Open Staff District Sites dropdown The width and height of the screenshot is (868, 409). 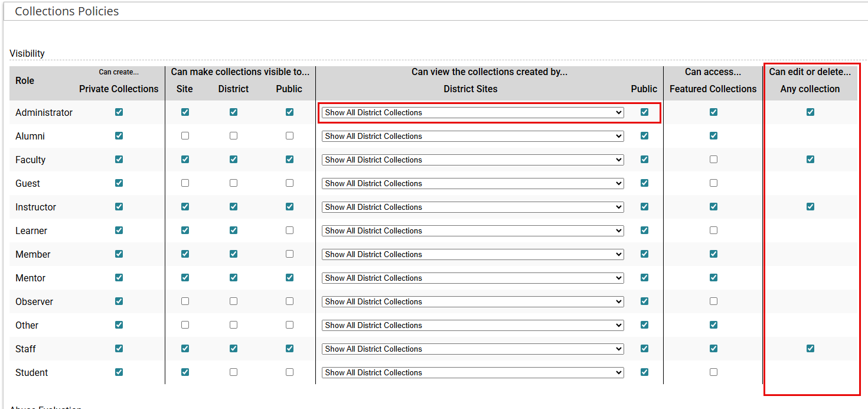click(473, 349)
